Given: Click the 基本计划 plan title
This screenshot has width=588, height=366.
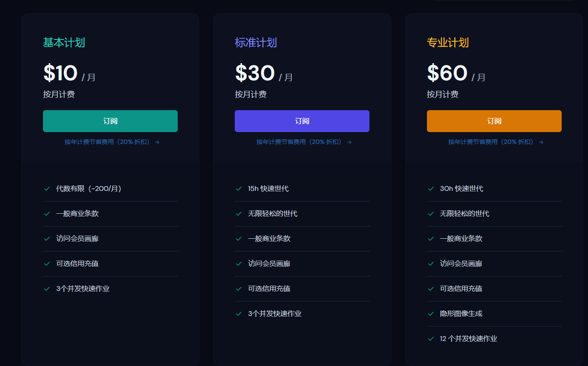Looking at the screenshot, I should 64,43.
